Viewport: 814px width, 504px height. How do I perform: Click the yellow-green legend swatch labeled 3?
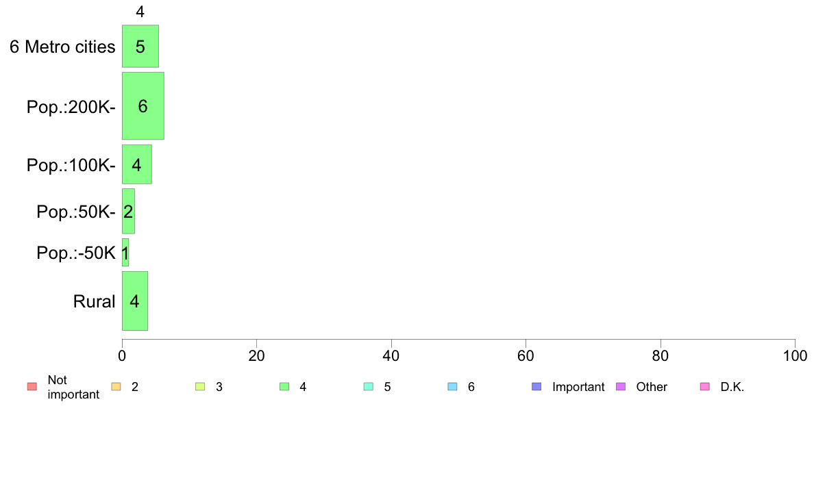point(200,387)
